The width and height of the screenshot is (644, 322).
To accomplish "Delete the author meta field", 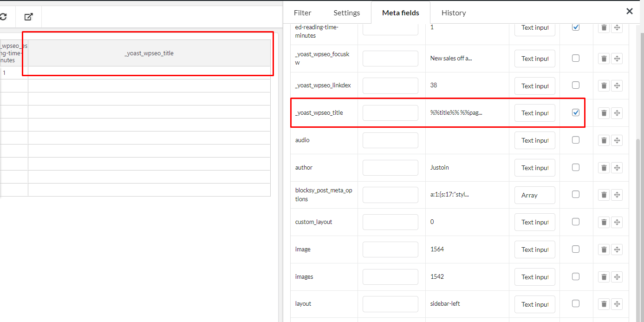I will pos(604,168).
